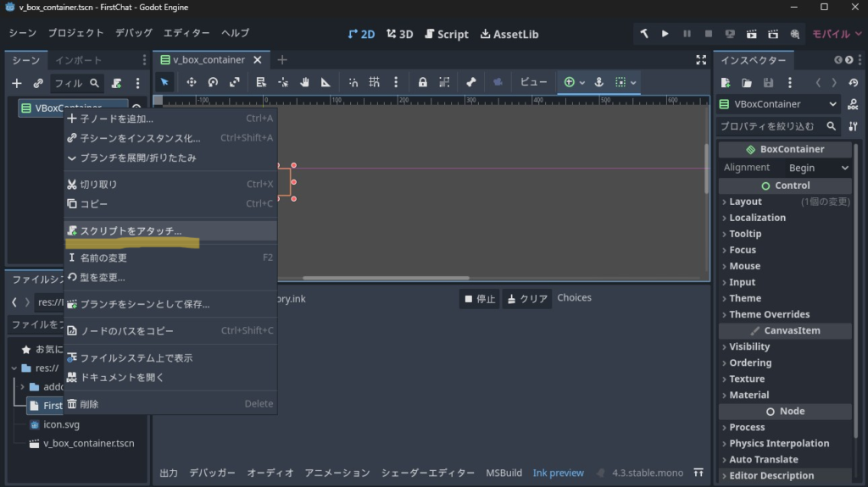Select the Scale Mode tool

pyautogui.click(x=235, y=82)
